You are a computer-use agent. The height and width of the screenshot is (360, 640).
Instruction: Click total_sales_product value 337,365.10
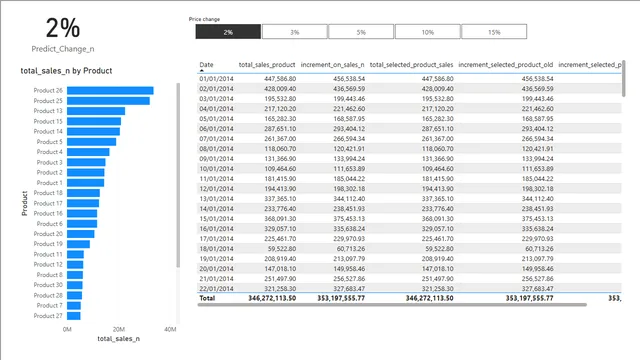click(x=280, y=199)
